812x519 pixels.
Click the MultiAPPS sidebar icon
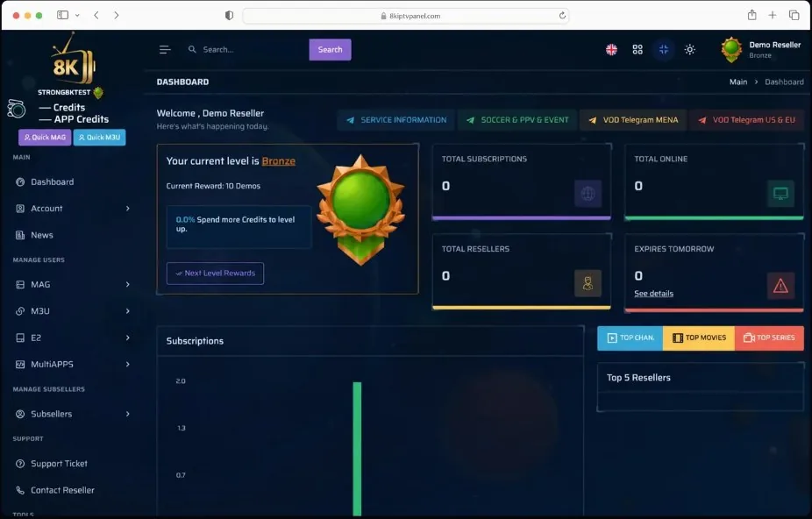point(20,364)
